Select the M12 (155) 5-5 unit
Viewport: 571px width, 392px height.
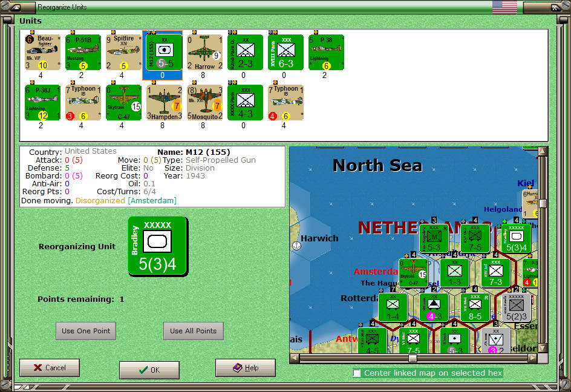pyautogui.click(x=165, y=52)
